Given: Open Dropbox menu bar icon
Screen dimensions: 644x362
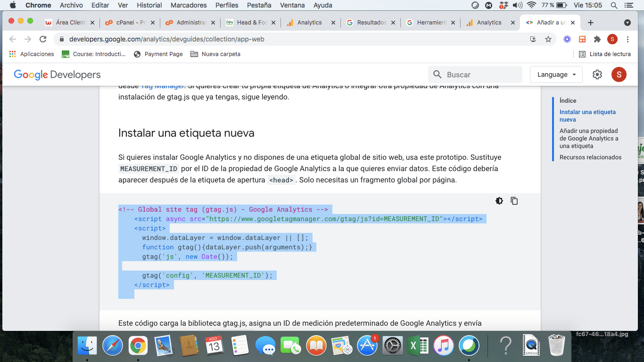Looking at the screenshot, I should 504,5.
